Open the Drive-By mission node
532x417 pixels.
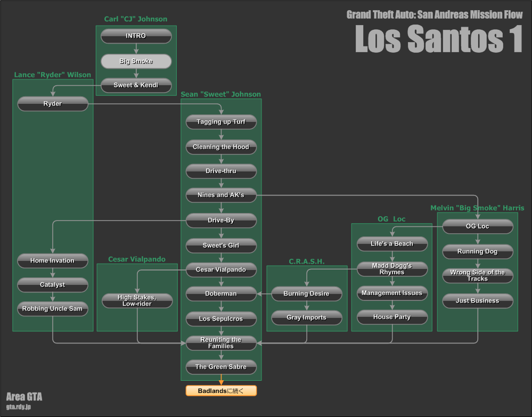[221, 220]
